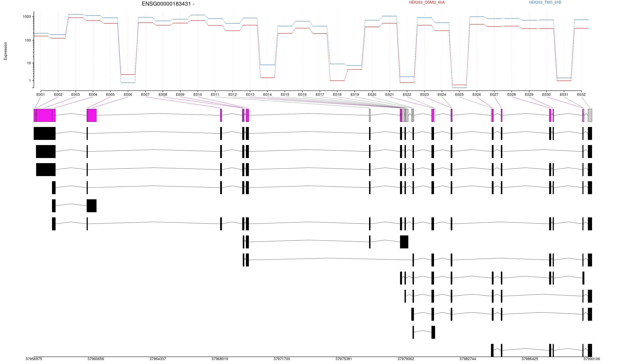Screen dimensions: 620x364
Task: Click the exon label E003
Action: tap(75, 94)
